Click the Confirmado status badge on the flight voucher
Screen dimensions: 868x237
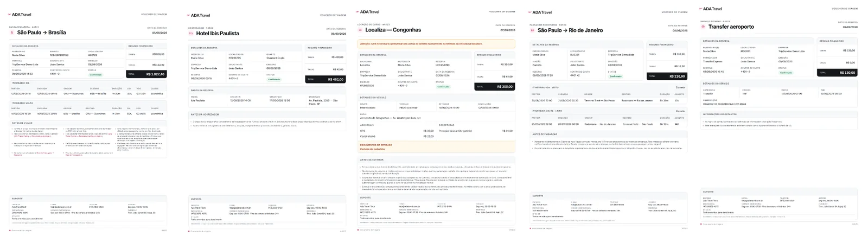point(95,75)
